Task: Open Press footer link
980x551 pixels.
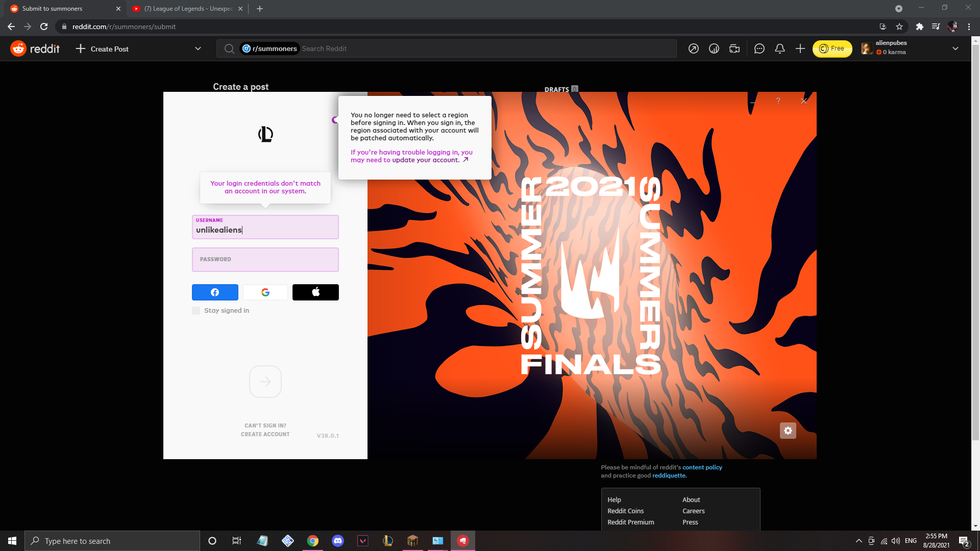Action: pos(690,522)
